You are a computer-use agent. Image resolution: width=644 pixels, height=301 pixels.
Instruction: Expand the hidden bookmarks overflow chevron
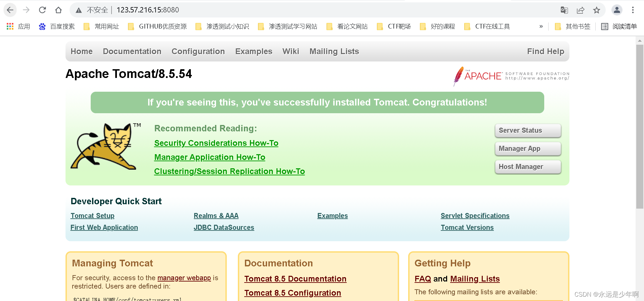541,27
